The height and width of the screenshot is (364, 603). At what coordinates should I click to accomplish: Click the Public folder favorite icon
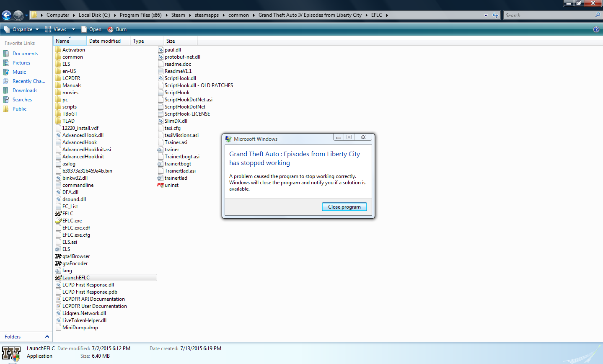tap(6, 109)
